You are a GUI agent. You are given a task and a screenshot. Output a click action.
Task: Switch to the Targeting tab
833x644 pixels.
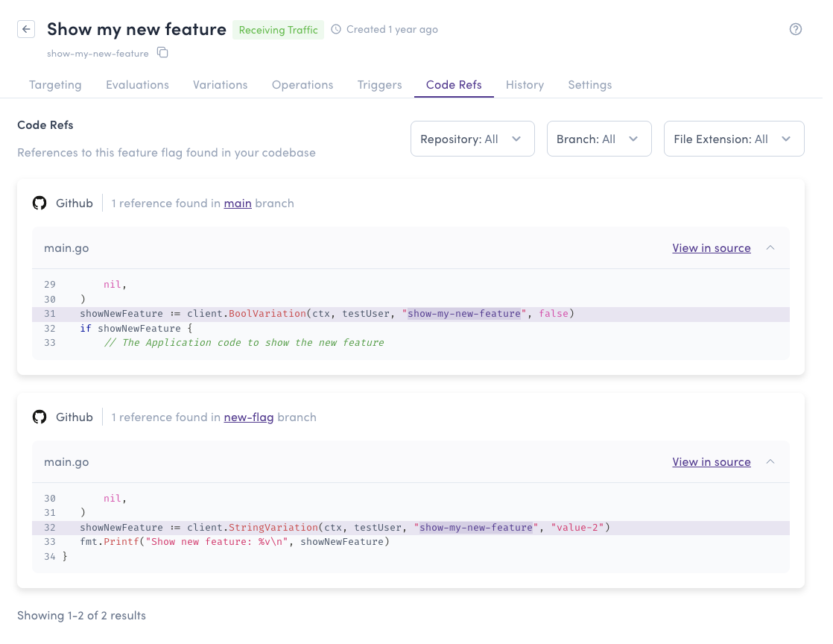click(x=55, y=84)
